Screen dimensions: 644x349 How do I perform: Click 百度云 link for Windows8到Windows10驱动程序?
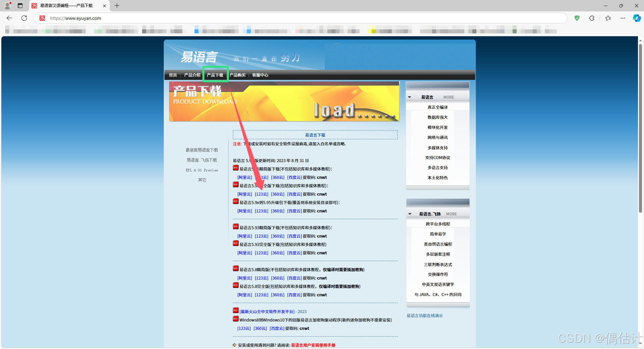point(277,329)
